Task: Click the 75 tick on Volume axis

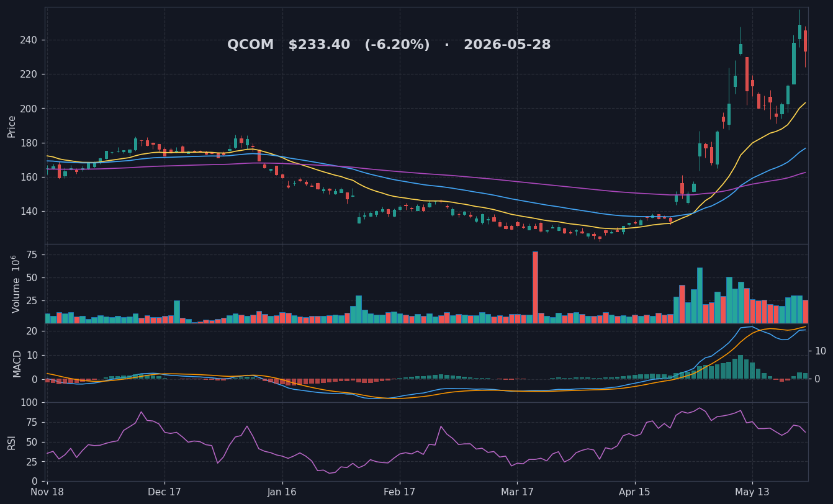Action: tap(32, 255)
